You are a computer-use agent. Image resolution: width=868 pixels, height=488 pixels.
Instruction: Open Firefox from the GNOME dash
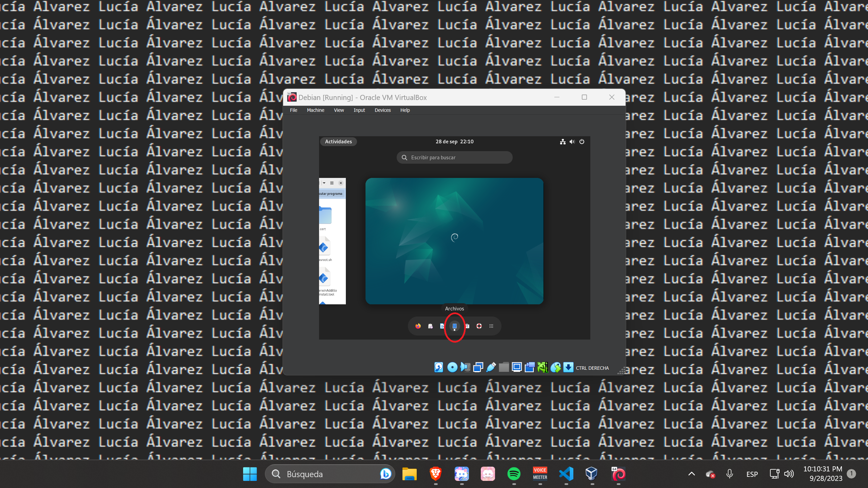point(418,326)
